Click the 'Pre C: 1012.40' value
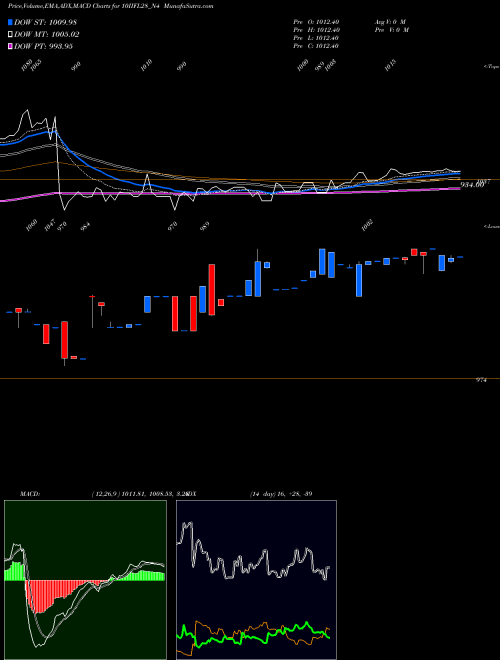 pos(316,46)
